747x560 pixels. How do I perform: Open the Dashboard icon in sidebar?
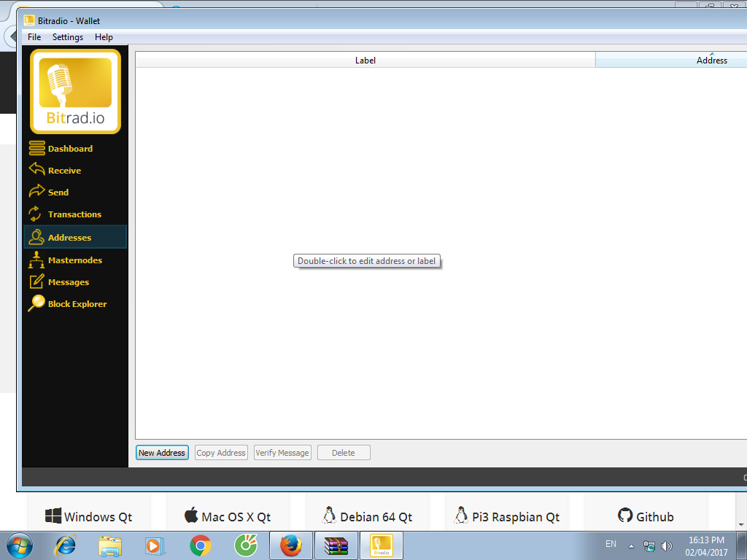pyautogui.click(x=36, y=148)
